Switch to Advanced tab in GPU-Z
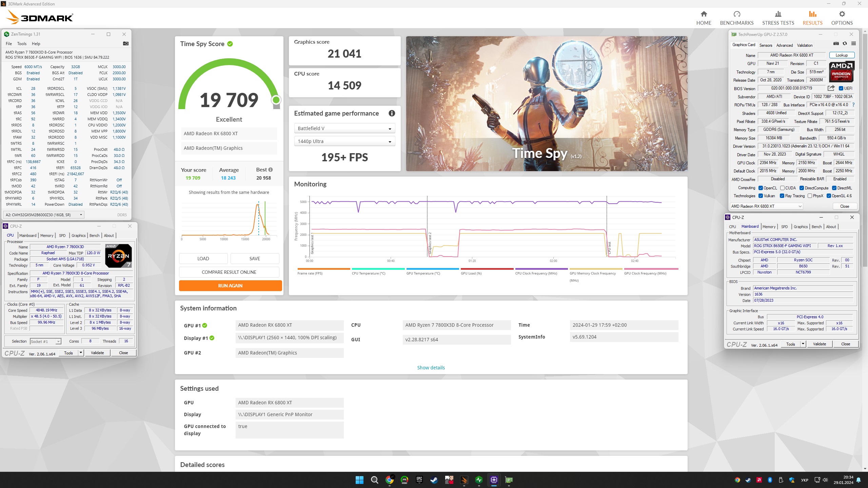 click(784, 45)
